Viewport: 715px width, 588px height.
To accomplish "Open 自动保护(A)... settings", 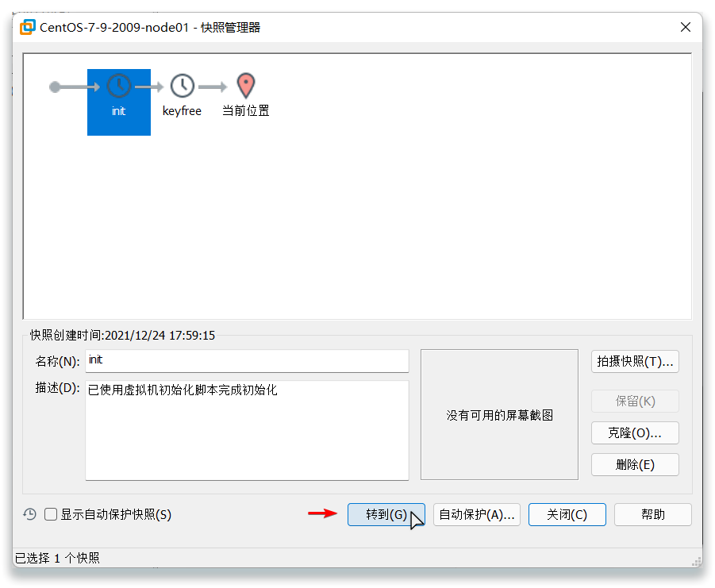I will (x=476, y=514).
